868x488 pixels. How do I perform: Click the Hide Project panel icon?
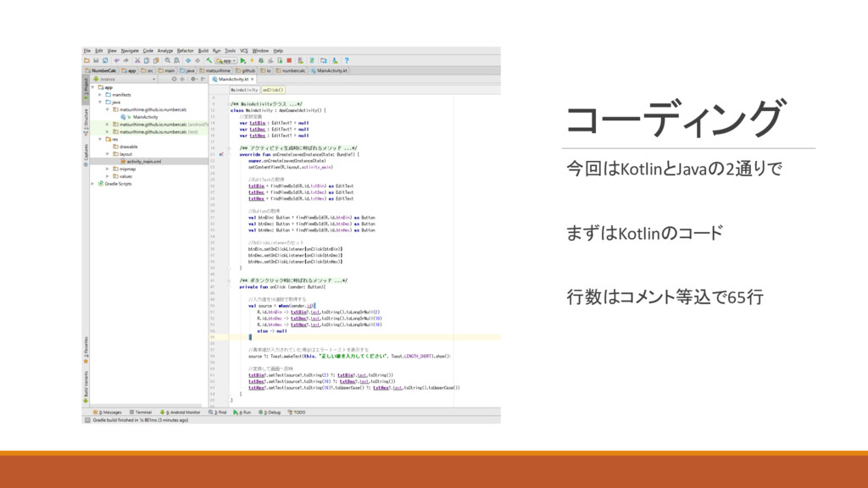pyautogui.click(x=203, y=79)
